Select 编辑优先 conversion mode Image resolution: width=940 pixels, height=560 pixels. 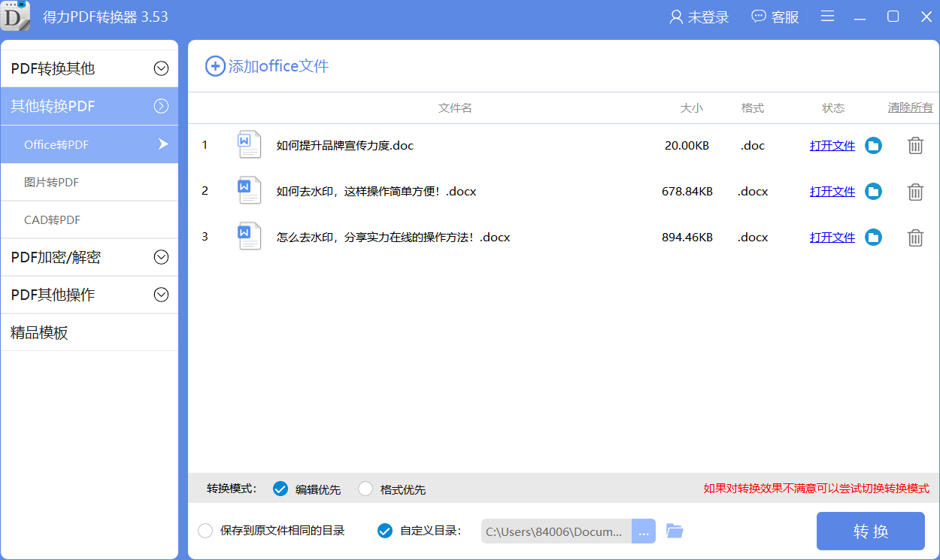click(280, 489)
